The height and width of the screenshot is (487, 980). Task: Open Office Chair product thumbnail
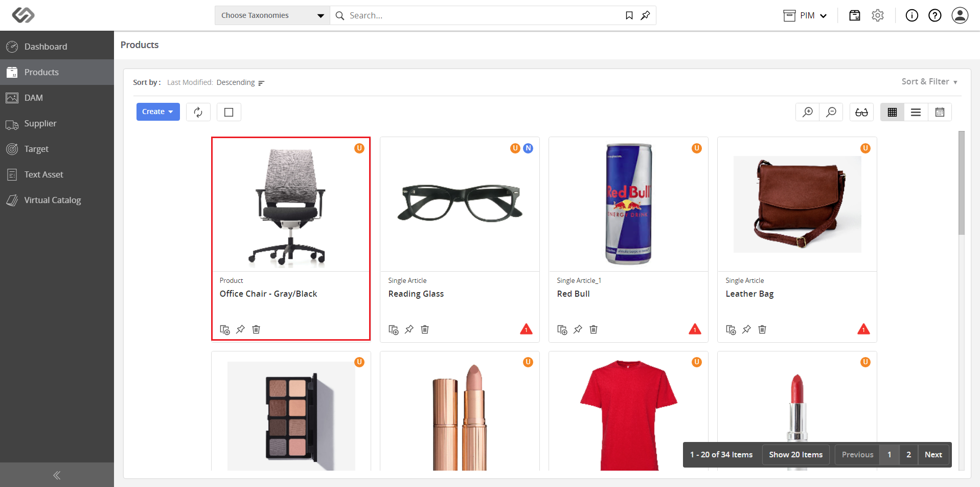click(290, 206)
